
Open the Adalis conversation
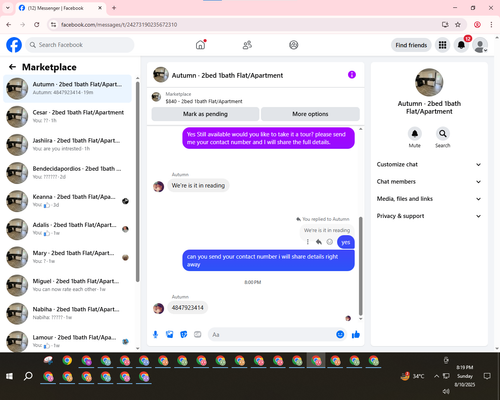pos(67,229)
